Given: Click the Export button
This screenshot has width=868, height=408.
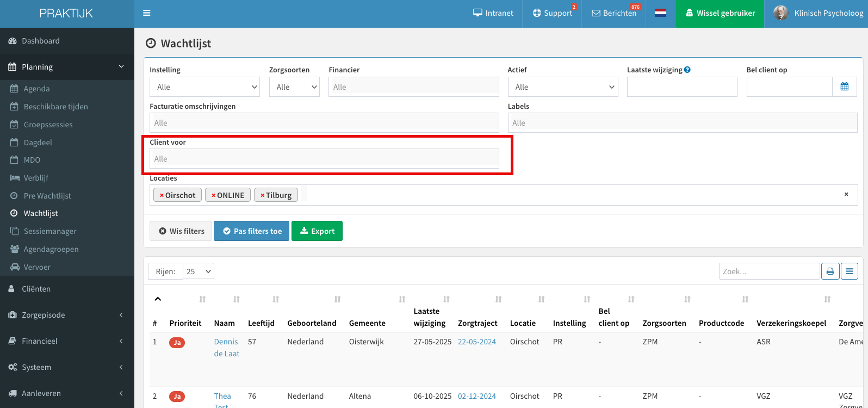Looking at the screenshot, I should (317, 231).
